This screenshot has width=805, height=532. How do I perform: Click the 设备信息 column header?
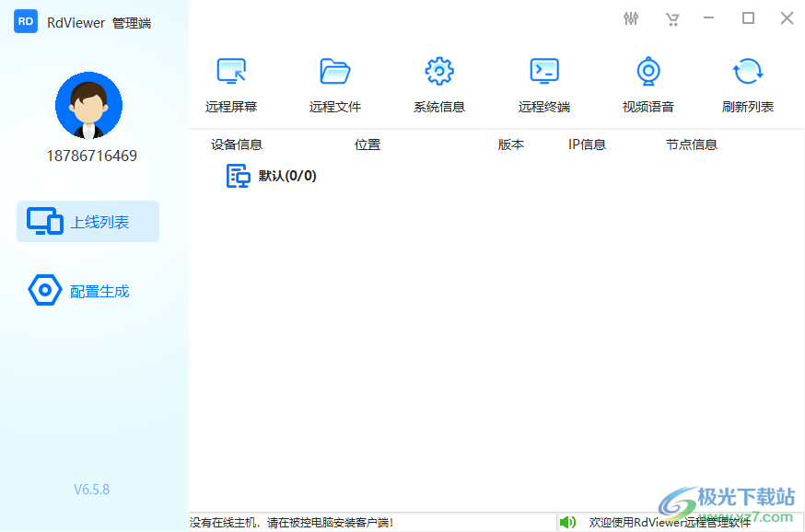coord(237,145)
